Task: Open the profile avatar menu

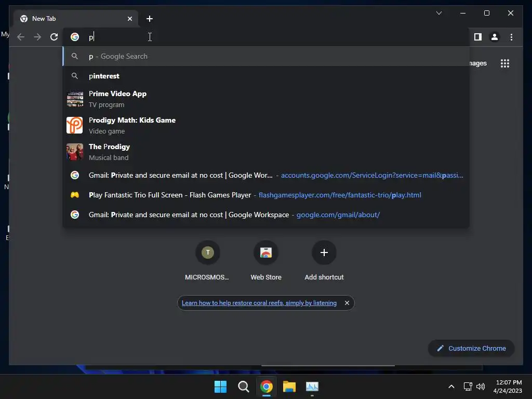Action: (495, 37)
